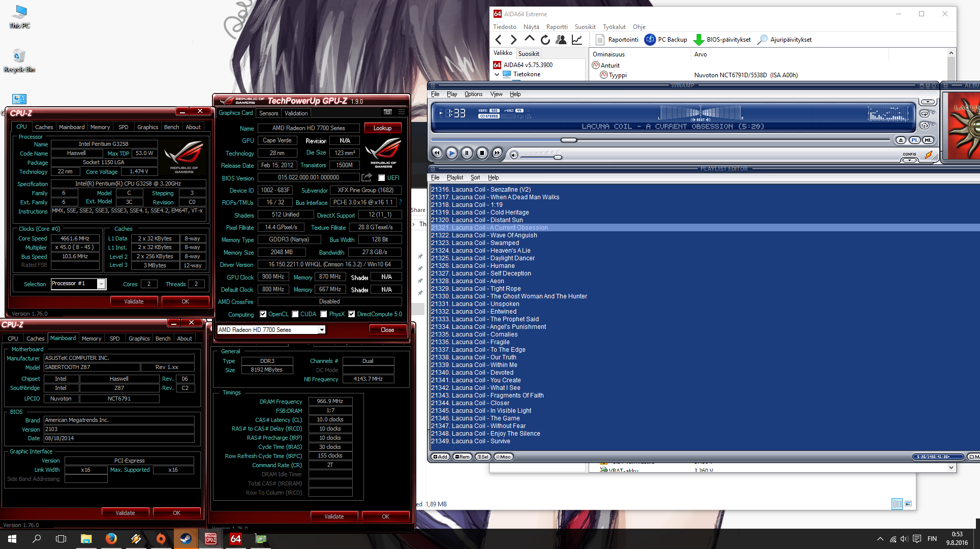This screenshot has height=549, width=980.
Task: Click GPU-Z Close button
Action: [387, 330]
